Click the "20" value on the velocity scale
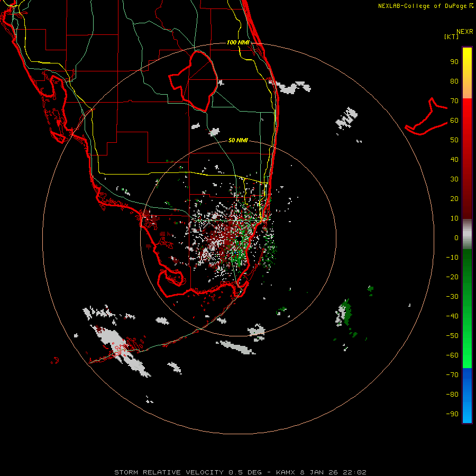The image size is (476, 476). [x=454, y=199]
